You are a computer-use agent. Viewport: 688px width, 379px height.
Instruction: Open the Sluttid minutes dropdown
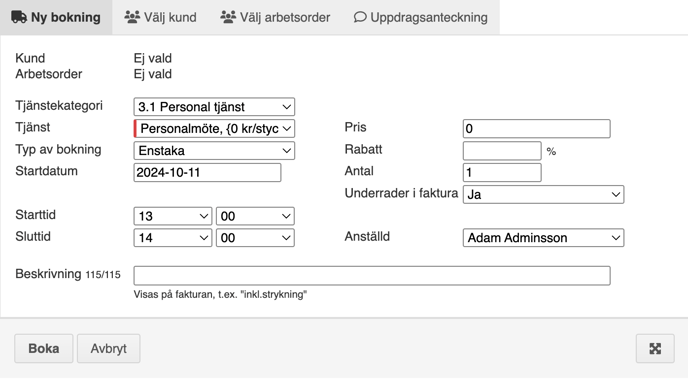[x=255, y=238]
